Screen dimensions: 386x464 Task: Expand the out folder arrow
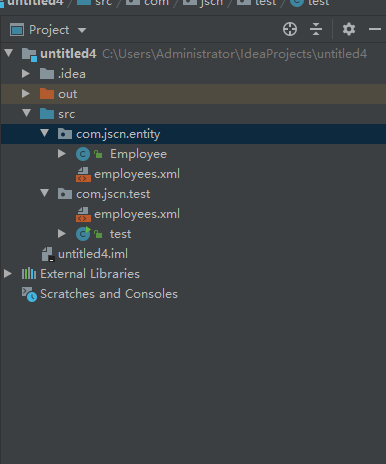pyautogui.click(x=26, y=94)
